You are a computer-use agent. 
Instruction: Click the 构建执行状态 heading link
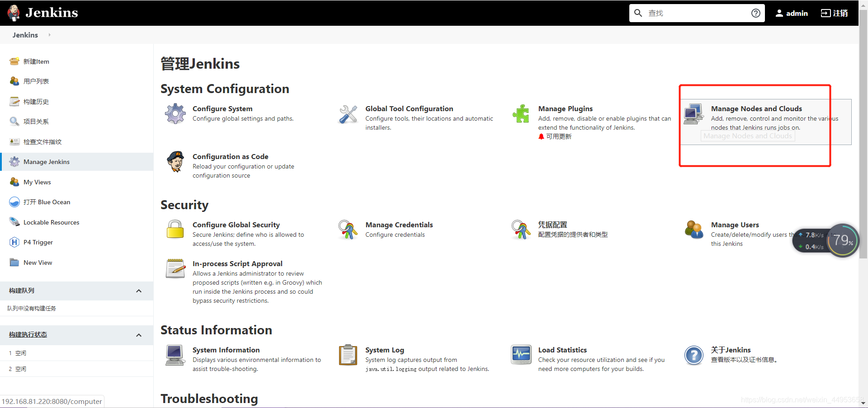[x=28, y=334]
